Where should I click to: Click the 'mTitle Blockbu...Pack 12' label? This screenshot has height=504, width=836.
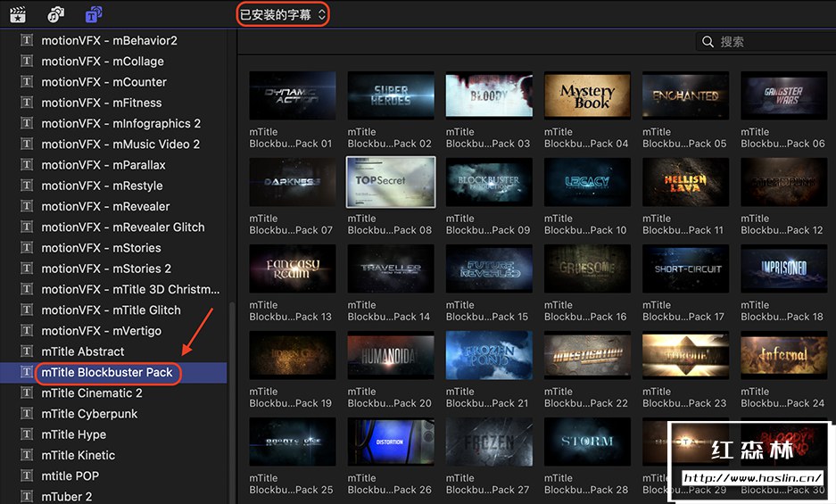pos(782,224)
